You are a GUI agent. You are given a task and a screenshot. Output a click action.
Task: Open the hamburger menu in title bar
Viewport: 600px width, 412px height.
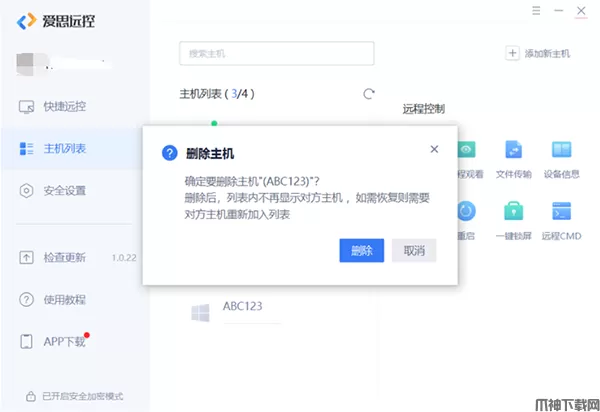pos(536,11)
